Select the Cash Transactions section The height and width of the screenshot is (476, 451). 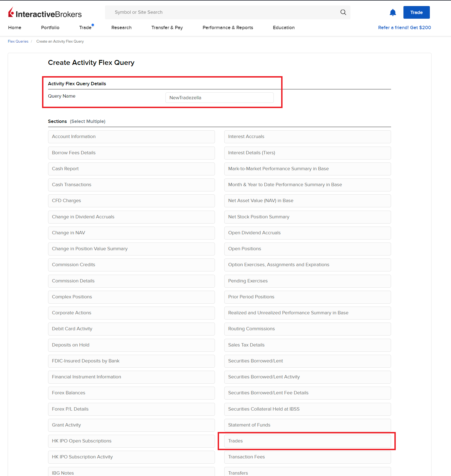[x=131, y=185]
